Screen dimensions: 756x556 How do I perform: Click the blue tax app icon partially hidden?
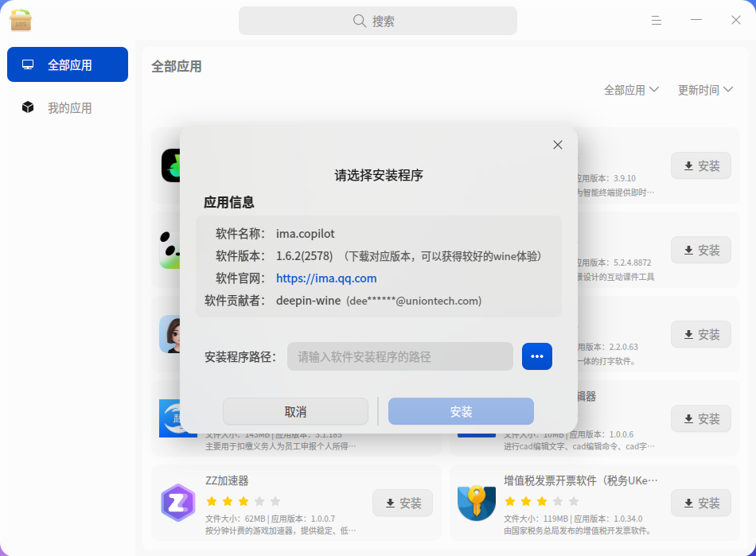point(170,418)
